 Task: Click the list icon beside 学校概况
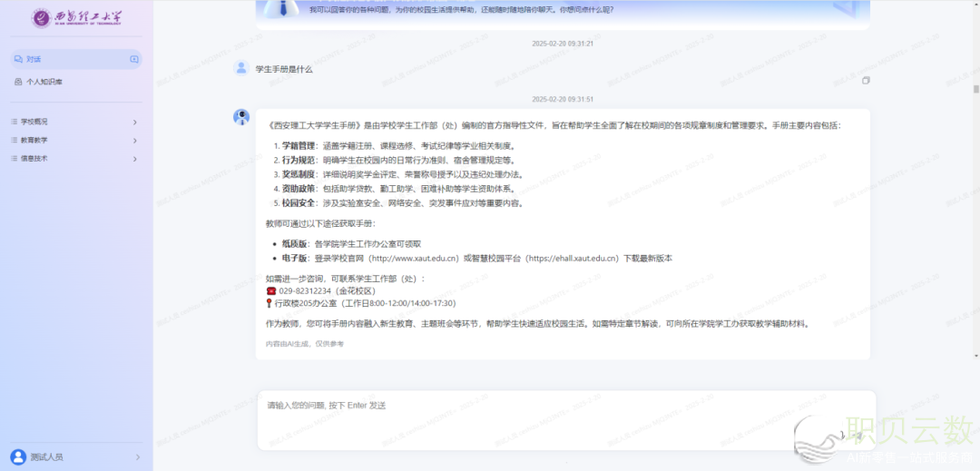(x=15, y=122)
